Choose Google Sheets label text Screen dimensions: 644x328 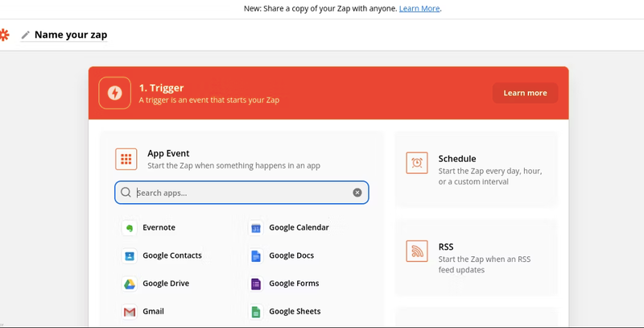click(295, 311)
